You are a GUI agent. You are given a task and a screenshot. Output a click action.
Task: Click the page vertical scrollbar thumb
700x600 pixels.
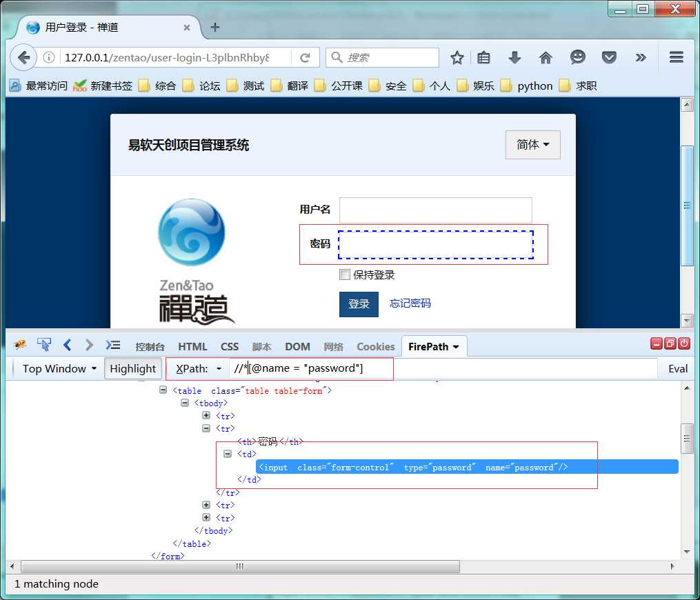[x=687, y=206]
